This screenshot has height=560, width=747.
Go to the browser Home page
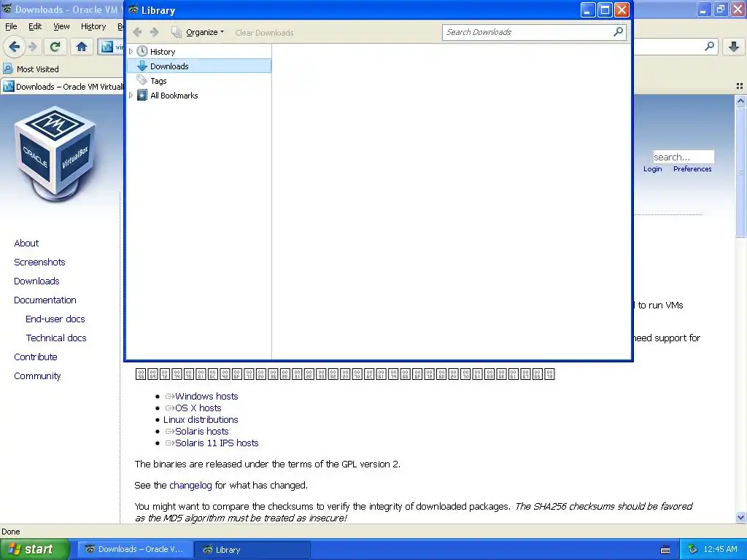pos(82,47)
